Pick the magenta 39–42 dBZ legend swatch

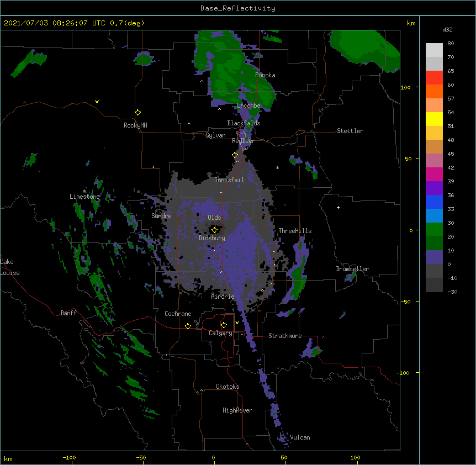434,174
